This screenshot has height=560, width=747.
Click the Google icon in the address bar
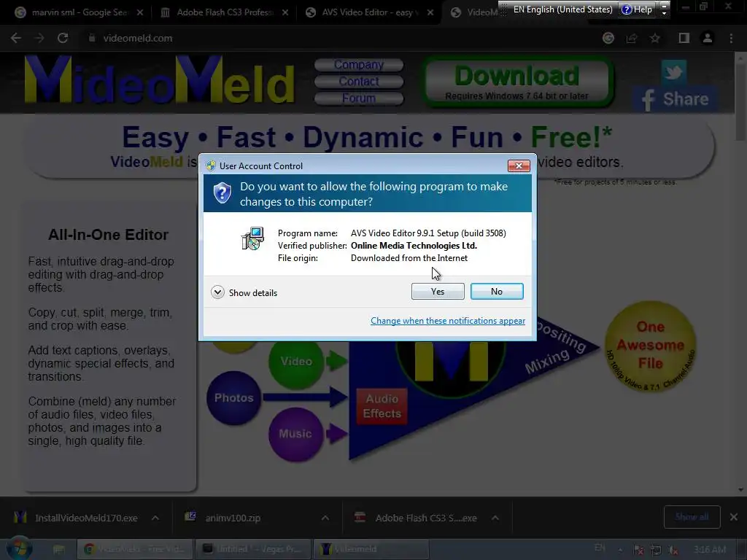[608, 38]
